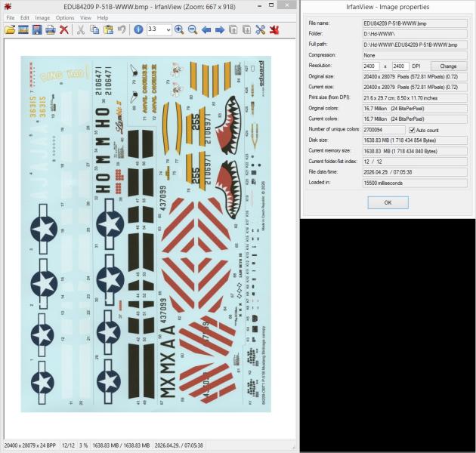Toggle the Auto count checkbox
The width and height of the screenshot is (476, 453).
412,130
